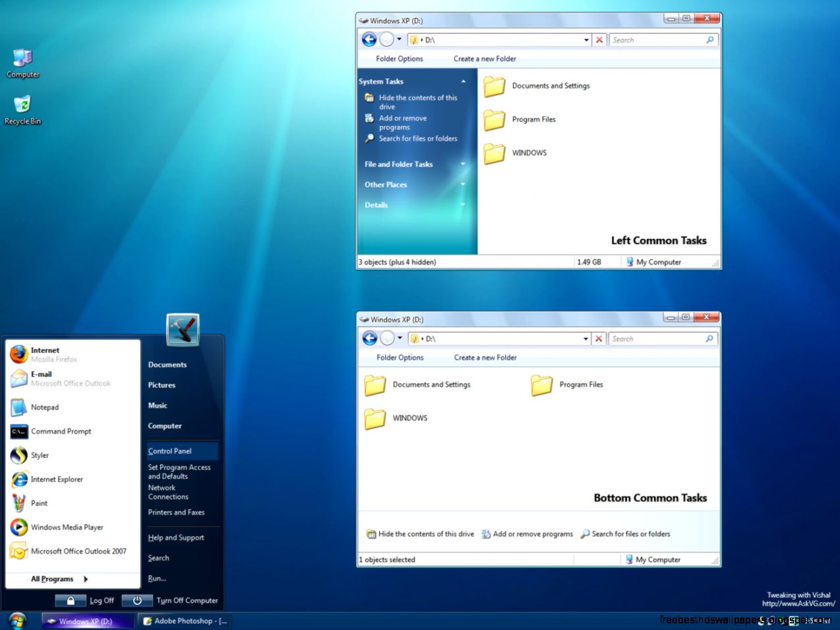Screen dimensions: 840x630
Task: Open address bar dropdown in top window
Action: pyautogui.click(x=586, y=40)
